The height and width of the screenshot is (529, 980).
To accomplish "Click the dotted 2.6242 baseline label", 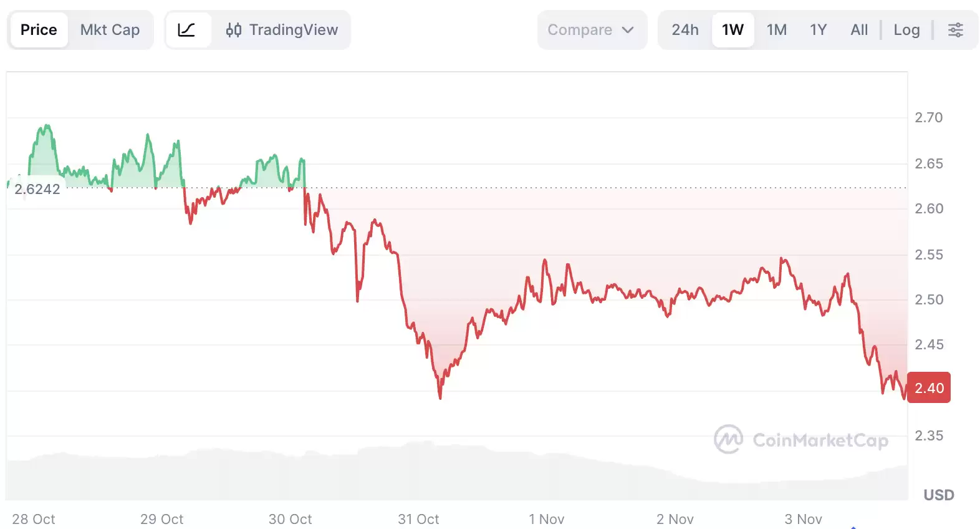I will (x=37, y=189).
